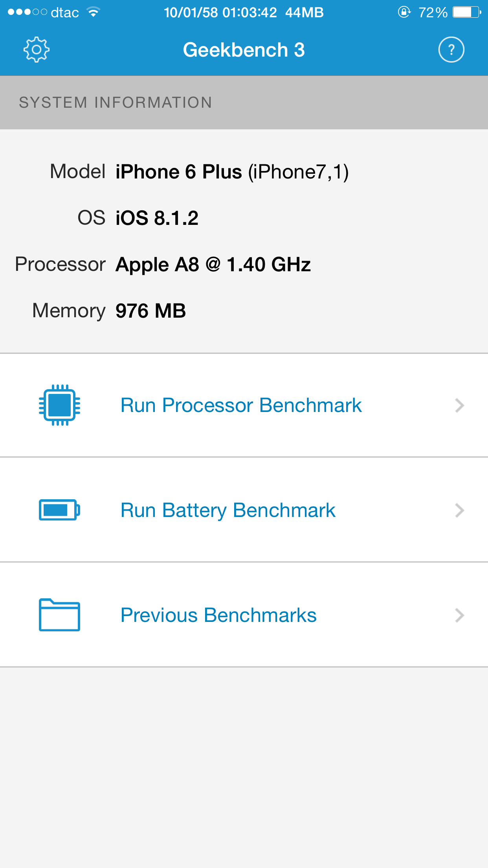Tap the folder icon for previous benchmarks
Viewport: 488px width, 868px height.
pos(59,615)
